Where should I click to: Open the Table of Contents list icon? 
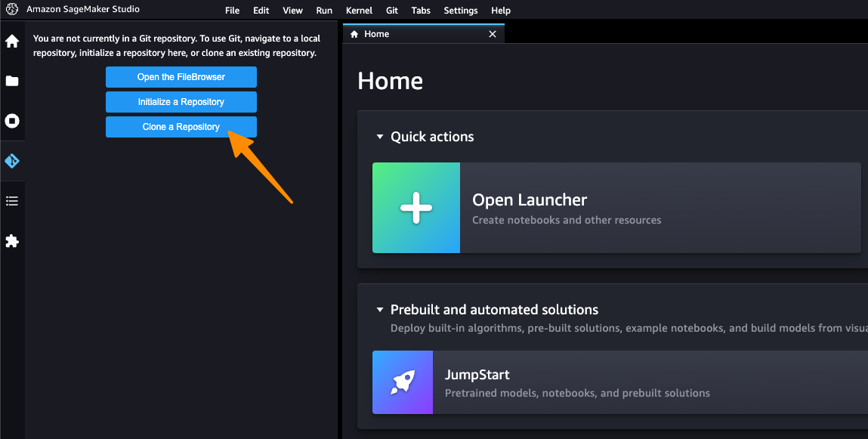click(x=12, y=201)
